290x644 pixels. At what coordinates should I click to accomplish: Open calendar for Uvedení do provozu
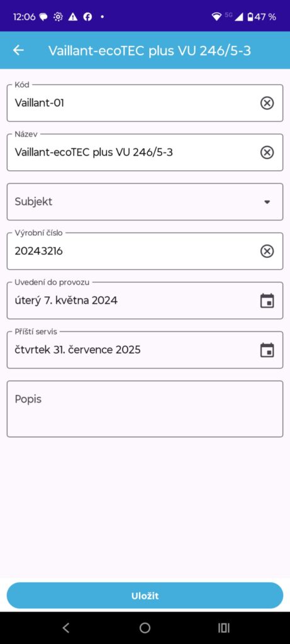point(267,301)
